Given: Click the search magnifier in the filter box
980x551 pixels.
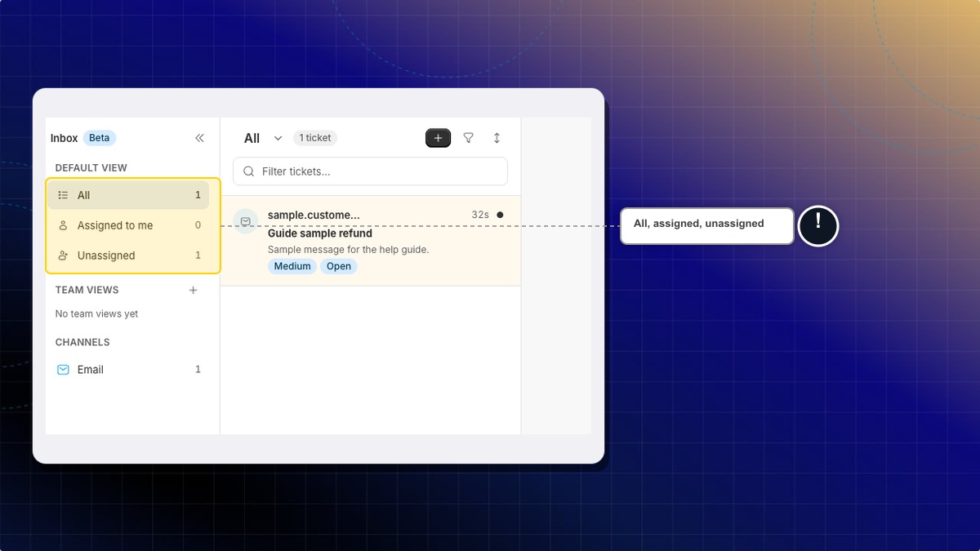Looking at the screenshot, I should [x=249, y=171].
